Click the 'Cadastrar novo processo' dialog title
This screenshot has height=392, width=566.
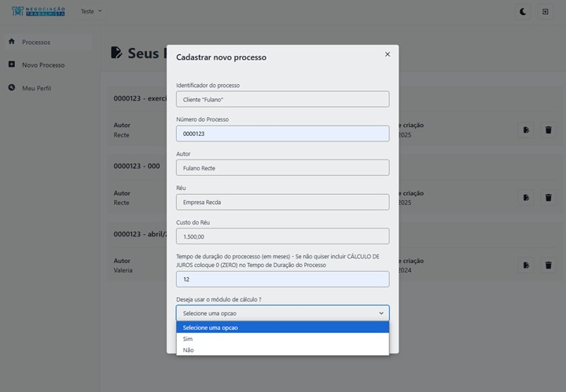[221, 57]
